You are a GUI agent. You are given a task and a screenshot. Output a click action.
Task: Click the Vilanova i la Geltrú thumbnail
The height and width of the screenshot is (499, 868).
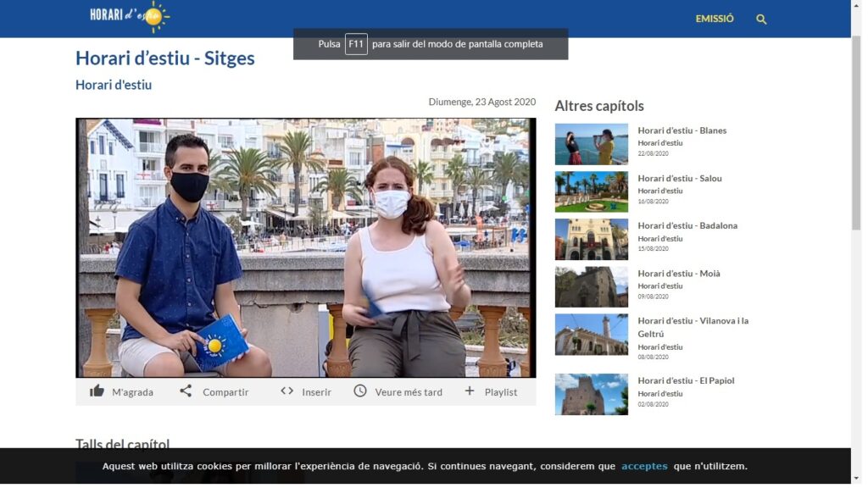pyautogui.click(x=591, y=335)
